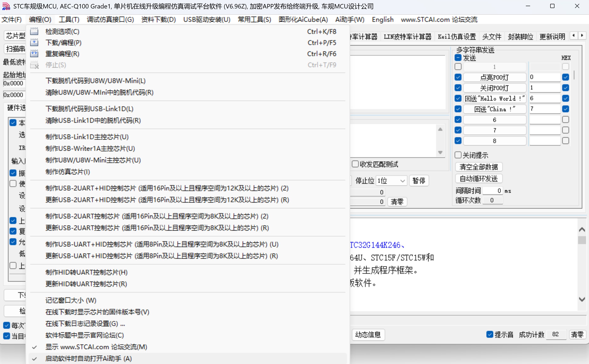
Task: Open the 资料下载(D) menu
Action: click(x=158, y=19)
